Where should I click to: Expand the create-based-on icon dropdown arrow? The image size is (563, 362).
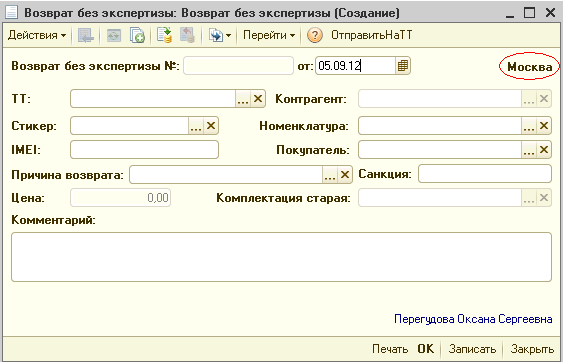pyautogui.click(x=228, y=36)
